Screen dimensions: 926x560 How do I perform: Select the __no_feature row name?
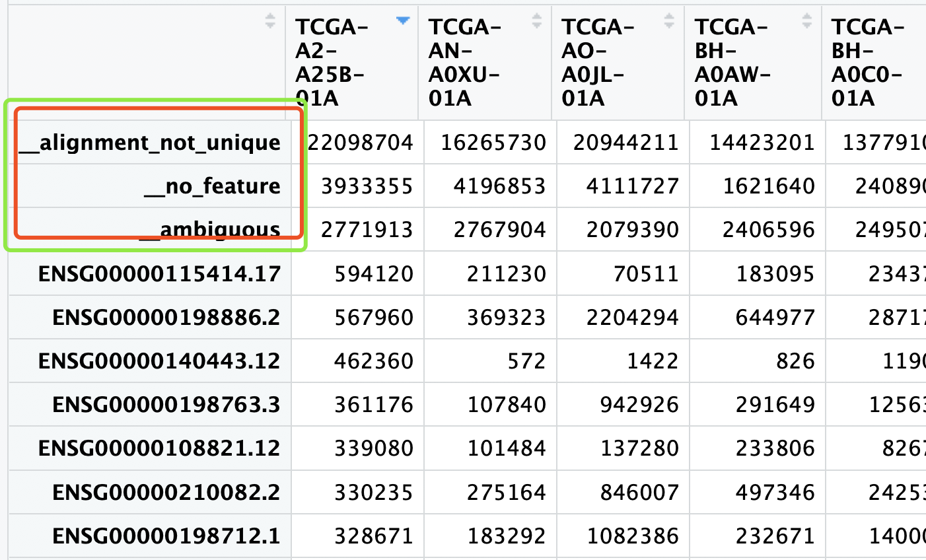[x=213, y=186]
